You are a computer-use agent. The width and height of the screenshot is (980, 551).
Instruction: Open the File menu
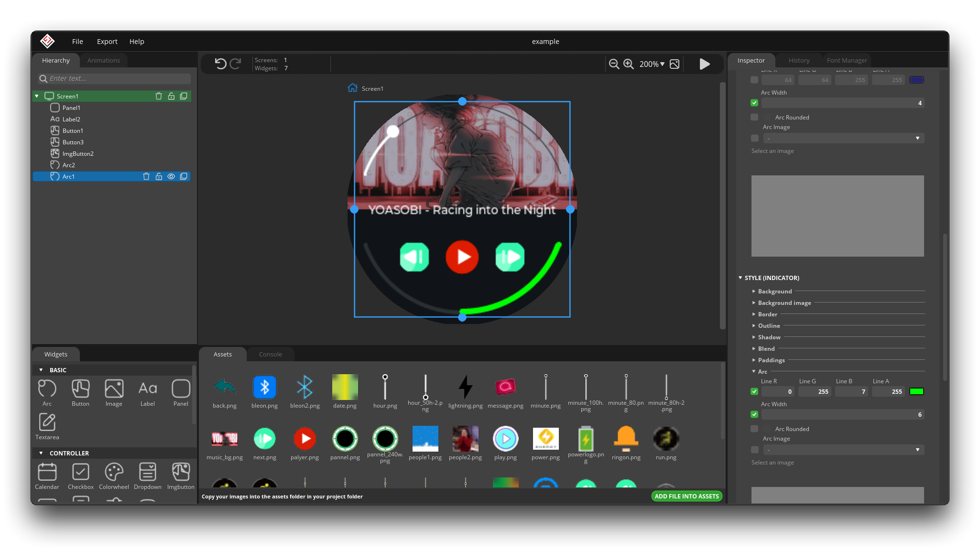[77, 41]
